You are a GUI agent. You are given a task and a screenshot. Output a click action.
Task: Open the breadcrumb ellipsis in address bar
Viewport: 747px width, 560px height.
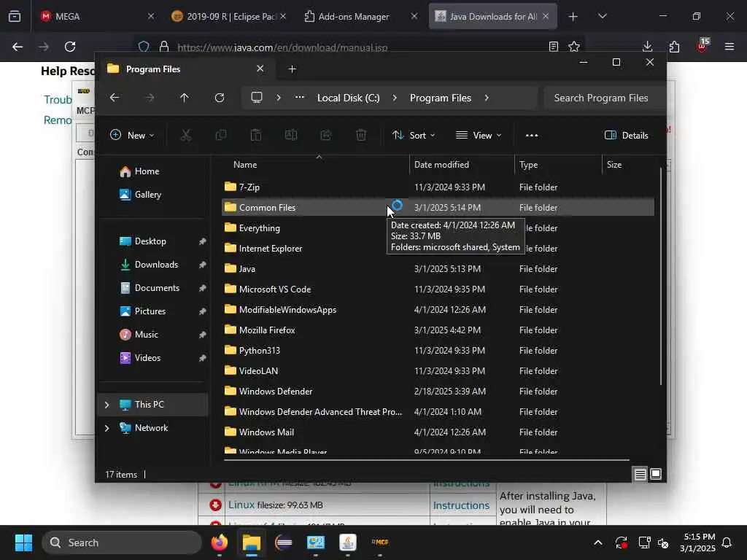point(300,98)
